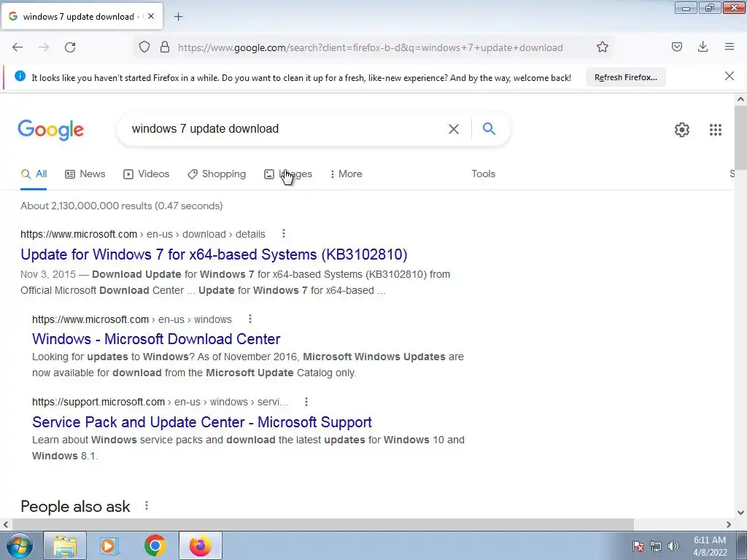The width and height of the screenshot is (747, 560).
Task: Open options menu for support.microsoft.com result
Action: point(306,402)
